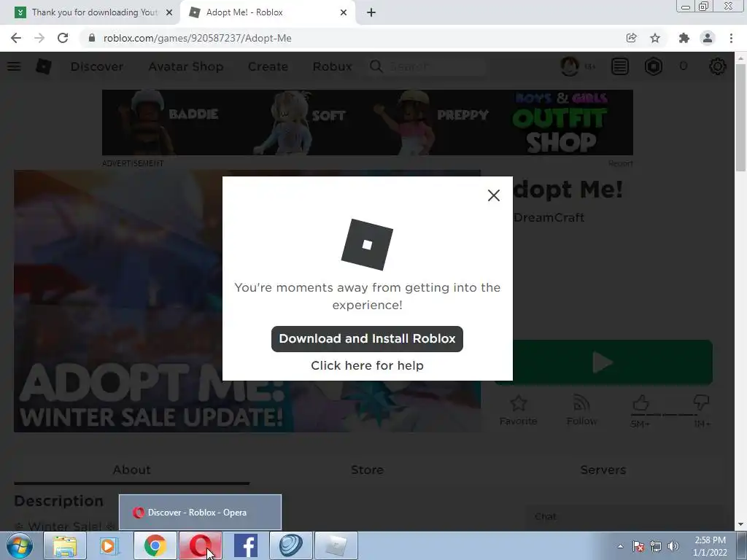Viewport: 747px width, 560px height.
Task: Show hidden system tray icons
Action: click(x=620, y=546)
